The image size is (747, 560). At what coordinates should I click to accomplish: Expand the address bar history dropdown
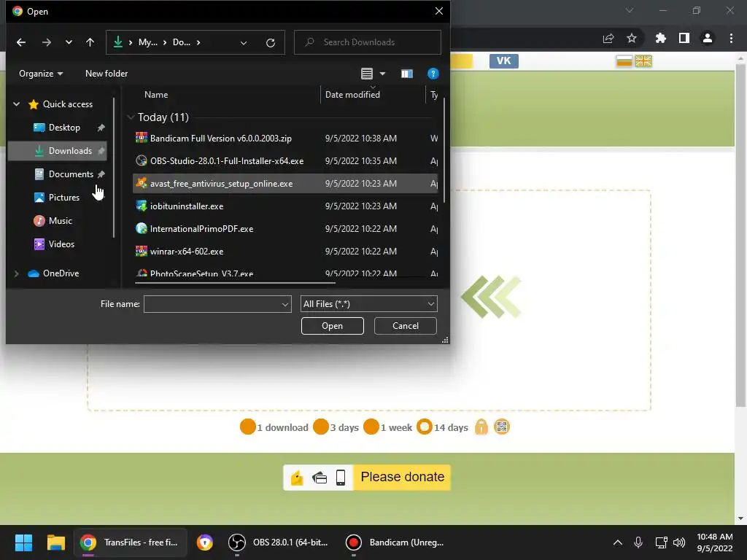click(x=244, y=43)
